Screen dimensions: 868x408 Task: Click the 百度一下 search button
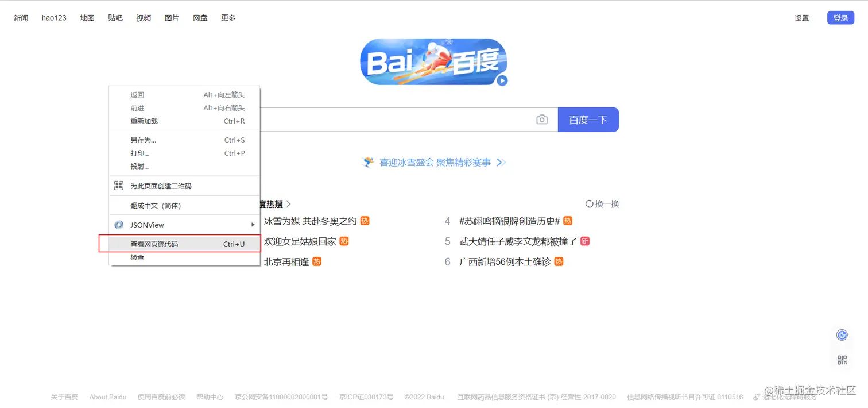pyautogui.click(x=588, y=120)
